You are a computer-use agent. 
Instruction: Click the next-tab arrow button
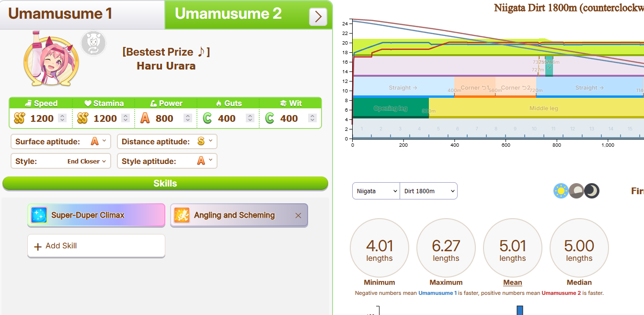point(318,17)
